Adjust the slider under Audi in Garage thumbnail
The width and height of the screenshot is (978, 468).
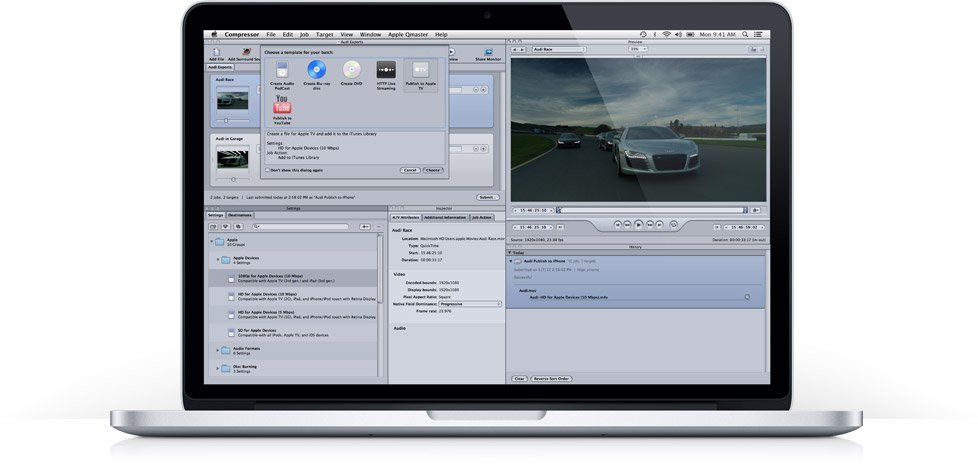pyautogui.click(x=232, y=179)
